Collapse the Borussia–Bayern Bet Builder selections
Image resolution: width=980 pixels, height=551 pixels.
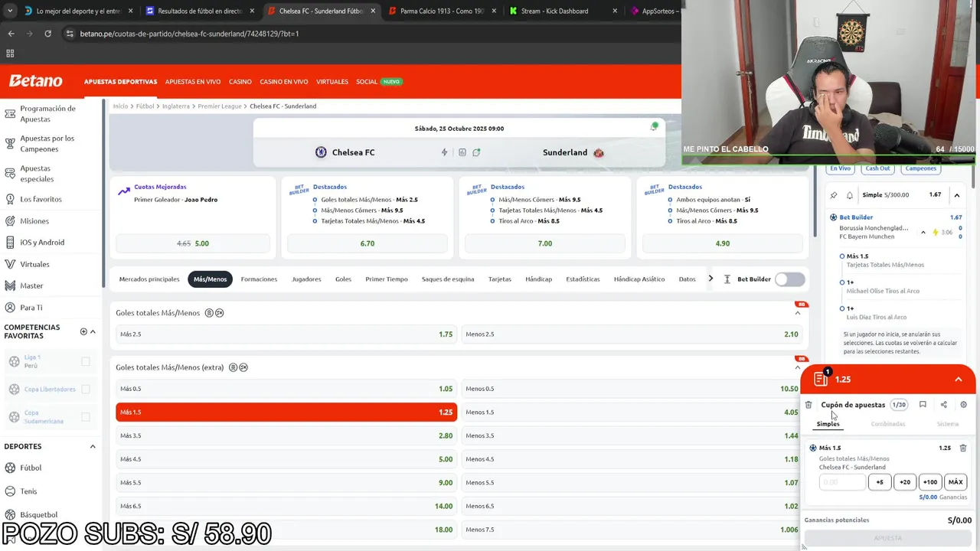[923, 232]
